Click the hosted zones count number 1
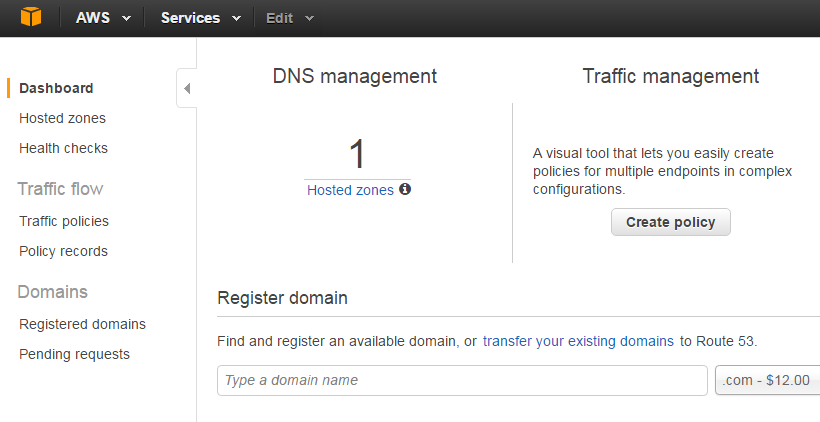The image size is (820, 422). pyautogui.click(x=357, y=154)
